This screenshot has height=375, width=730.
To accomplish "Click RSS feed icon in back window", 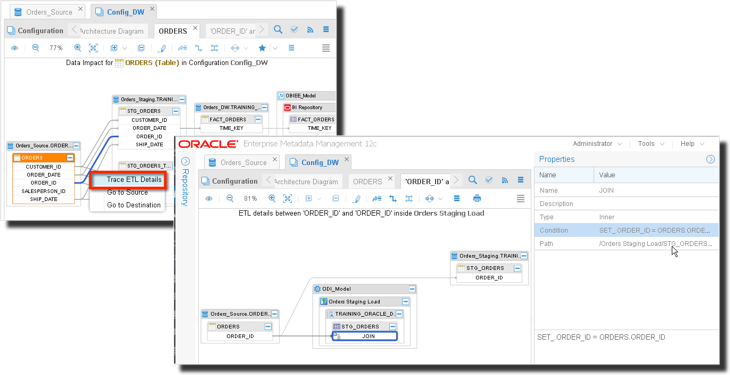I will coord(310,30).
